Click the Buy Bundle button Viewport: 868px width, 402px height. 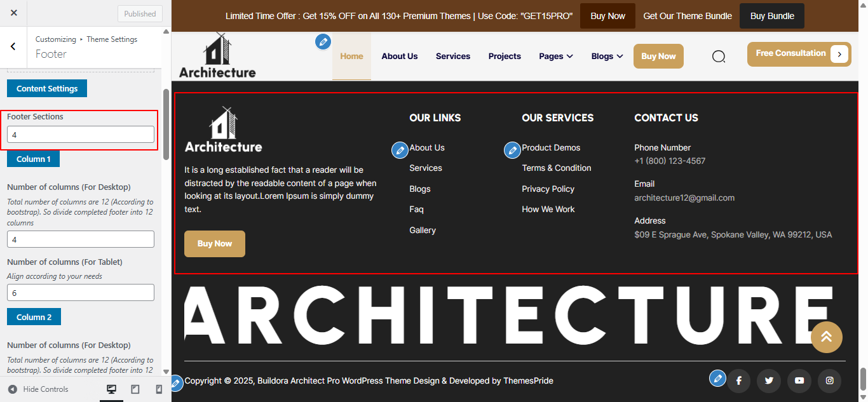[x=771, y=15]
